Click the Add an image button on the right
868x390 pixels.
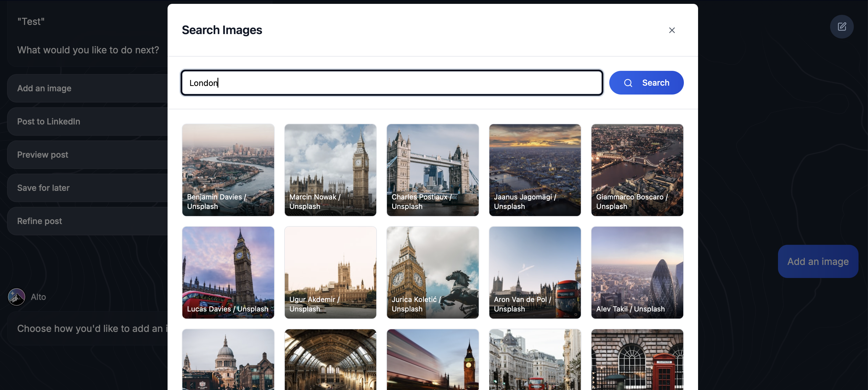(x=818, y=261)
